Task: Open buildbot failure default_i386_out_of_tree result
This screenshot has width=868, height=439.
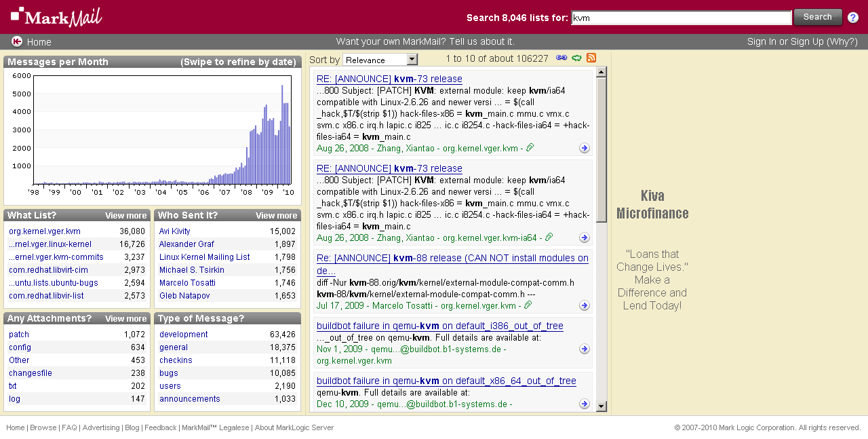Action: 440,326
